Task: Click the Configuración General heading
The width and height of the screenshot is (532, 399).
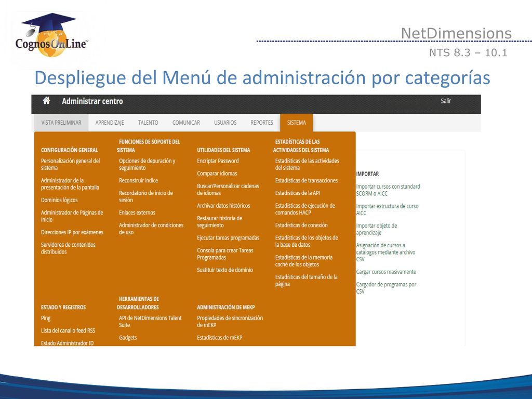Action: click(x=69, y=150)
